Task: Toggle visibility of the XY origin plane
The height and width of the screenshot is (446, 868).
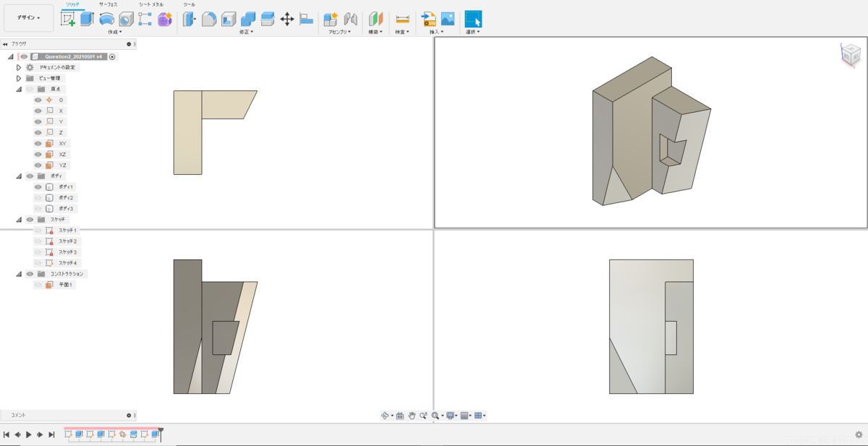Action: (38, 143)
